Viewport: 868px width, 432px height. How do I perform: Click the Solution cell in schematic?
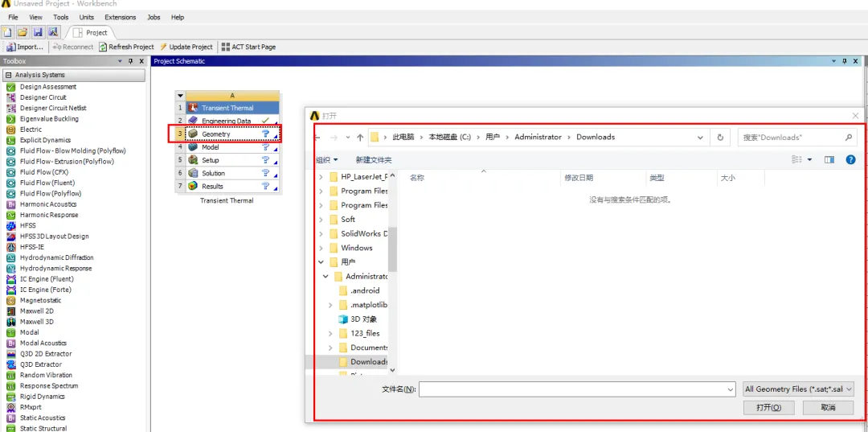[x=232, y=173]
